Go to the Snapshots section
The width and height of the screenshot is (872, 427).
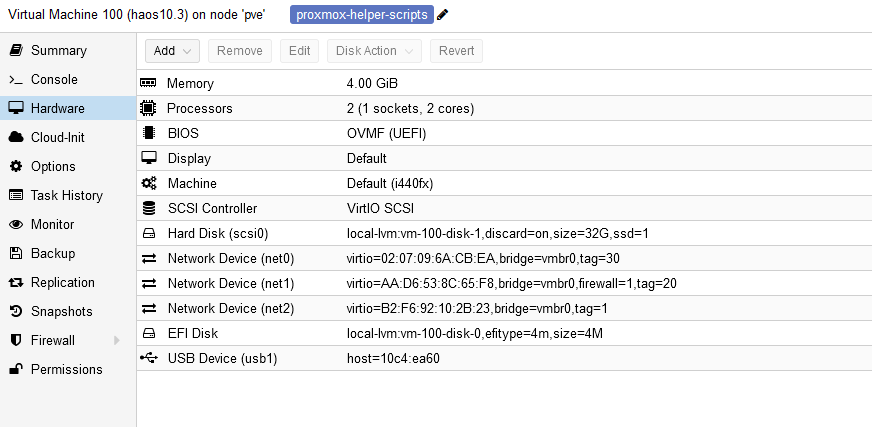[x=61, y=312]
